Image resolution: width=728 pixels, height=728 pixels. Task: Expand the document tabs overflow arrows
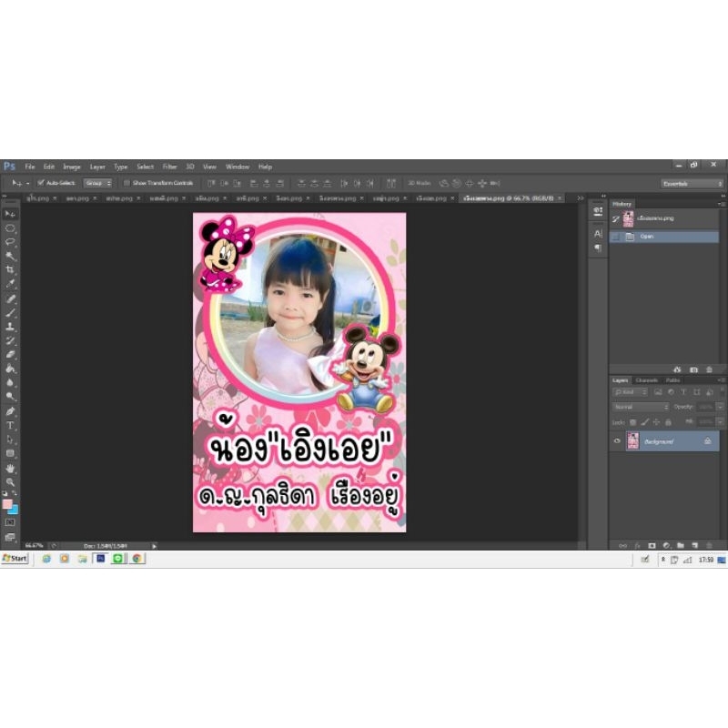pyautogui.click(x=581, y=197)
